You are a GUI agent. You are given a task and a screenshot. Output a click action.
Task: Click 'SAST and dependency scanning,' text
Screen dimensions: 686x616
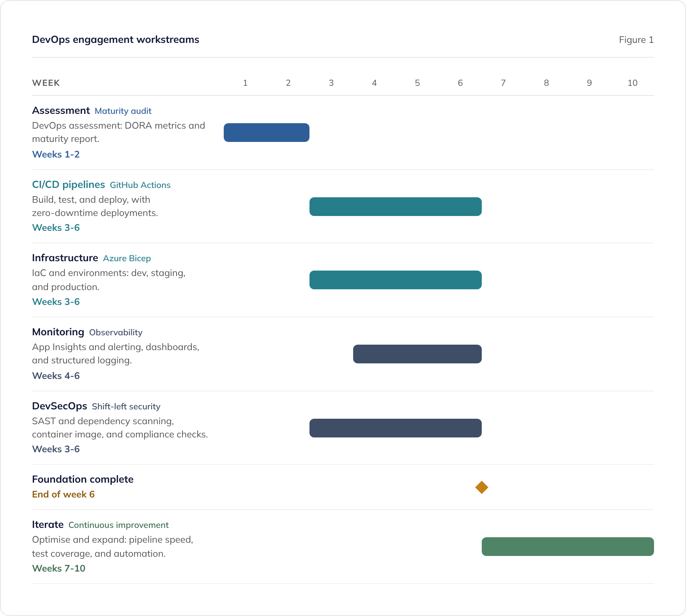103,421
